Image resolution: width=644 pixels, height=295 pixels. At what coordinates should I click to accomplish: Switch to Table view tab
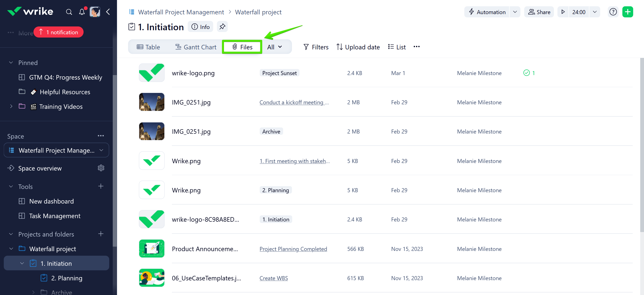coord(148,47)
